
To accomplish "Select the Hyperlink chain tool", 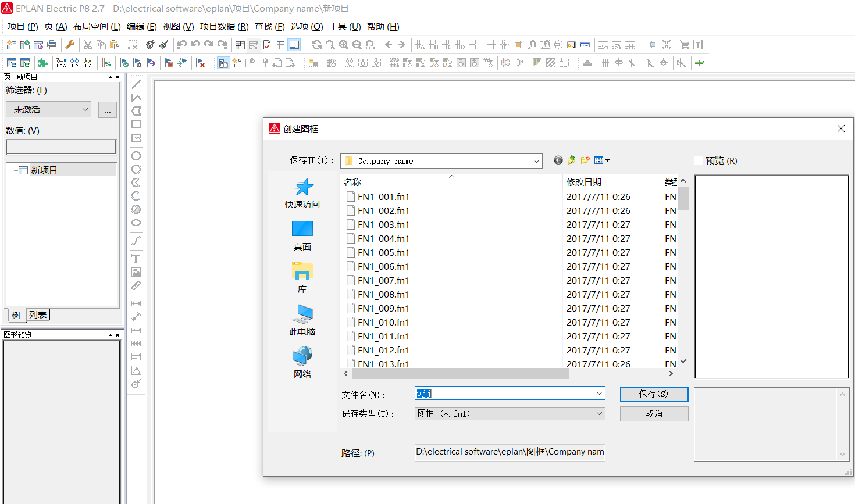I will [x=136, y=285].
